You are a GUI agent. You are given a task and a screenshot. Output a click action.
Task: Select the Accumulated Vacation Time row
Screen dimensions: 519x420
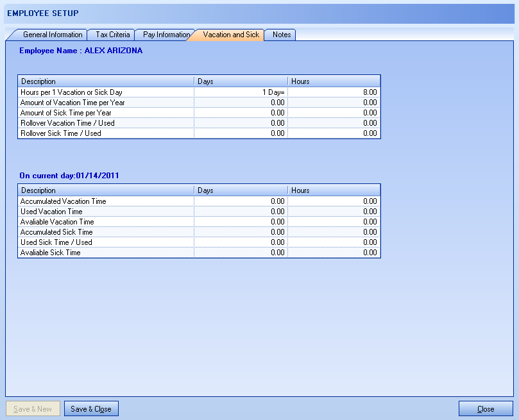pos(106,201)
